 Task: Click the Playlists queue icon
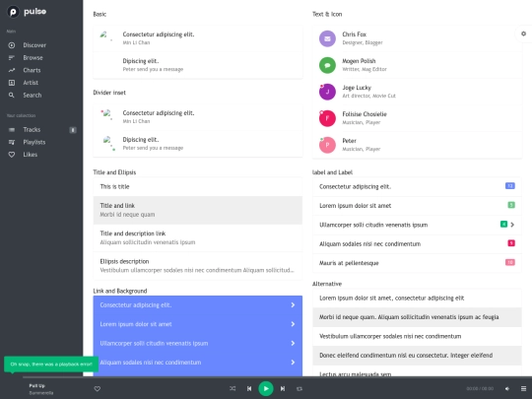[12, 142]
